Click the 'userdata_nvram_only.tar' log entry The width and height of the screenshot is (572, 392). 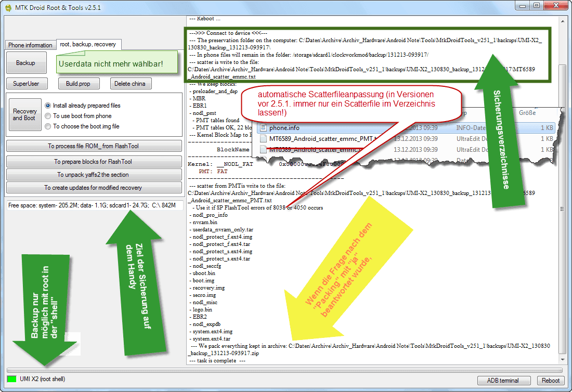tap(222, 230)
